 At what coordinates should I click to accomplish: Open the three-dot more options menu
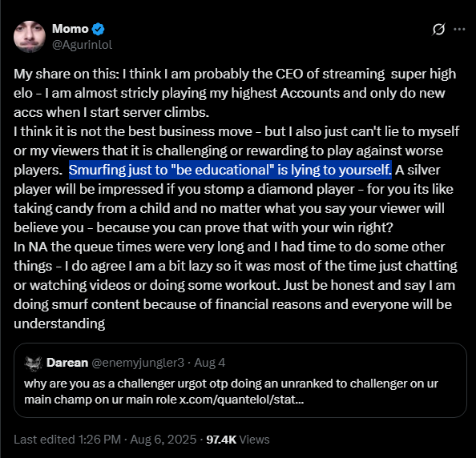coord(459,30)
